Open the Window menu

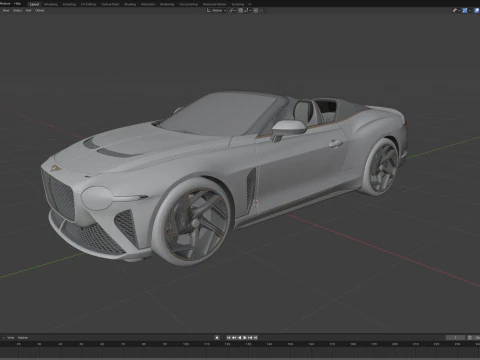(5, 4)
